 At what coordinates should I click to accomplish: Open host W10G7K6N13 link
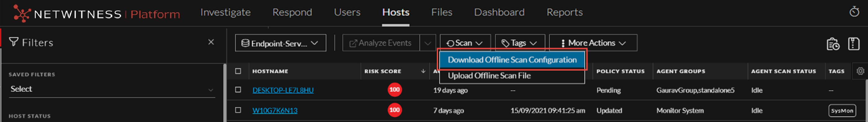click(x=275, y=110)
